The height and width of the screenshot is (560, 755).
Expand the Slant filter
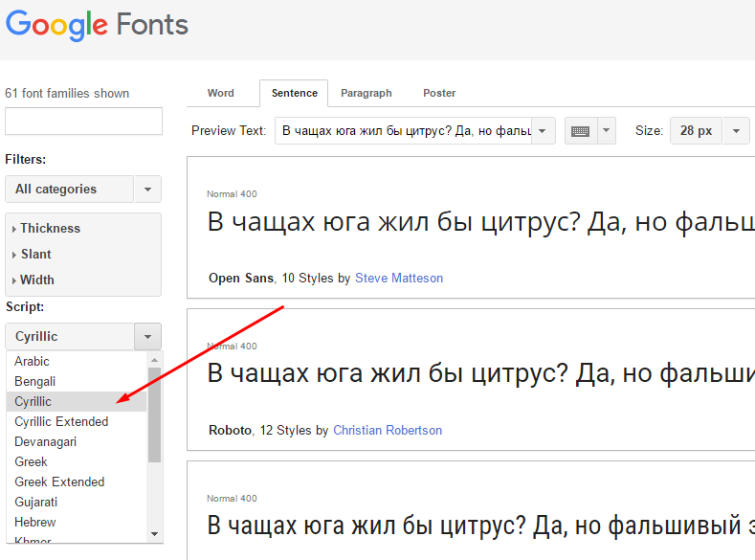coord(35,255)
